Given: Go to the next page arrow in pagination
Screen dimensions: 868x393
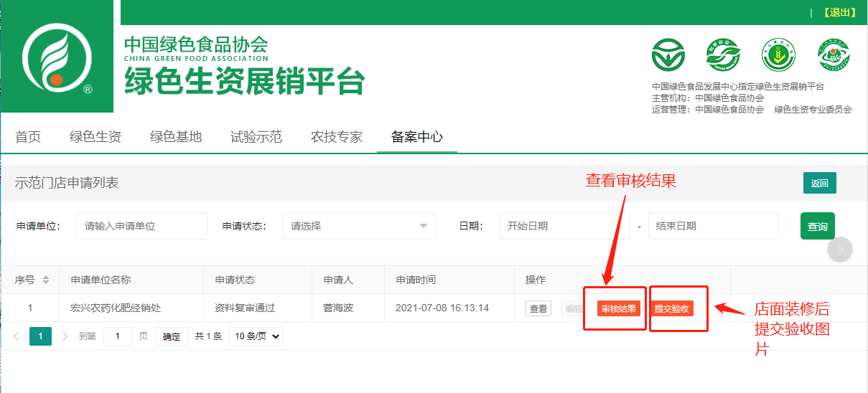Looking at the screenshot, I should click(65, 336).
